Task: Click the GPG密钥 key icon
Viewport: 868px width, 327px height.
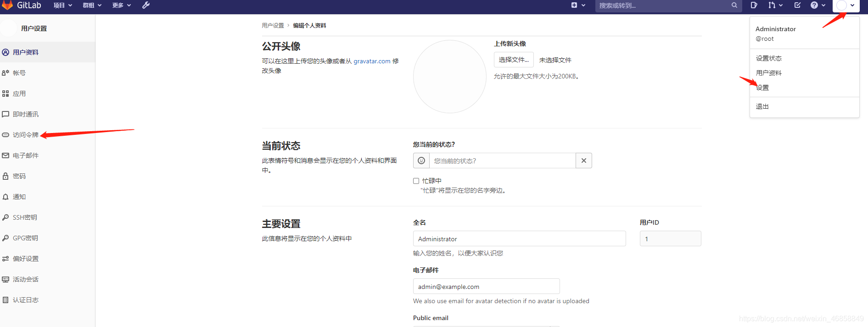Action: [x=6, y=238]
